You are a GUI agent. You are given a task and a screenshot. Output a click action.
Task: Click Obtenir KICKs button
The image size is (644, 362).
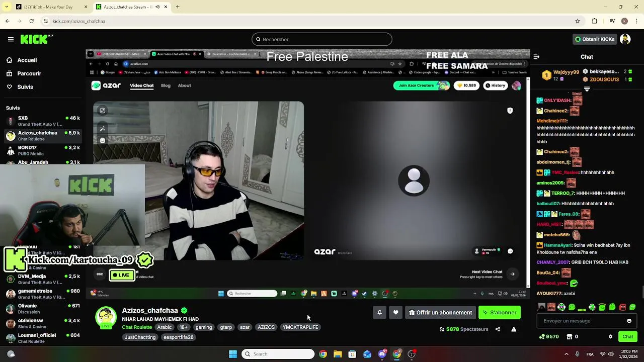pos(595,39)
